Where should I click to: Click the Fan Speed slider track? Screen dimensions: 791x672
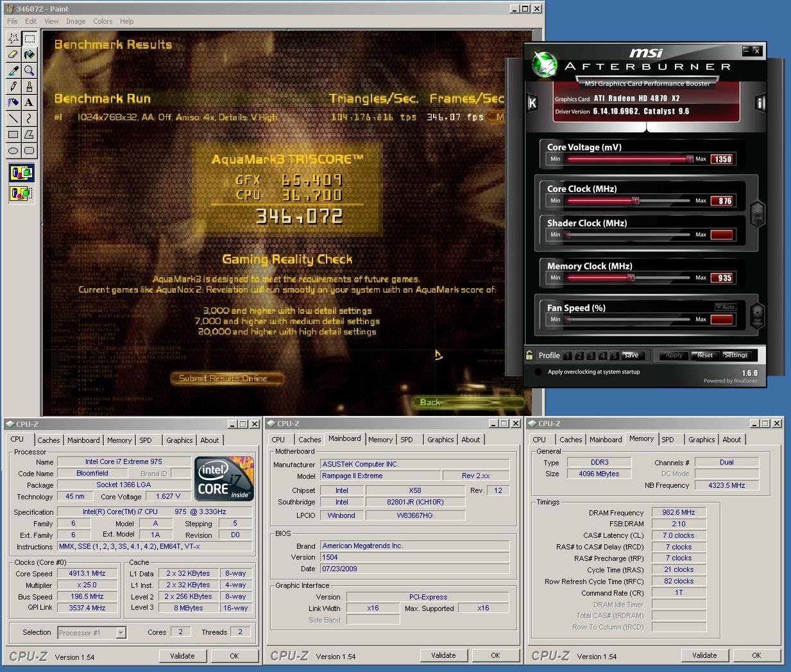629,319
